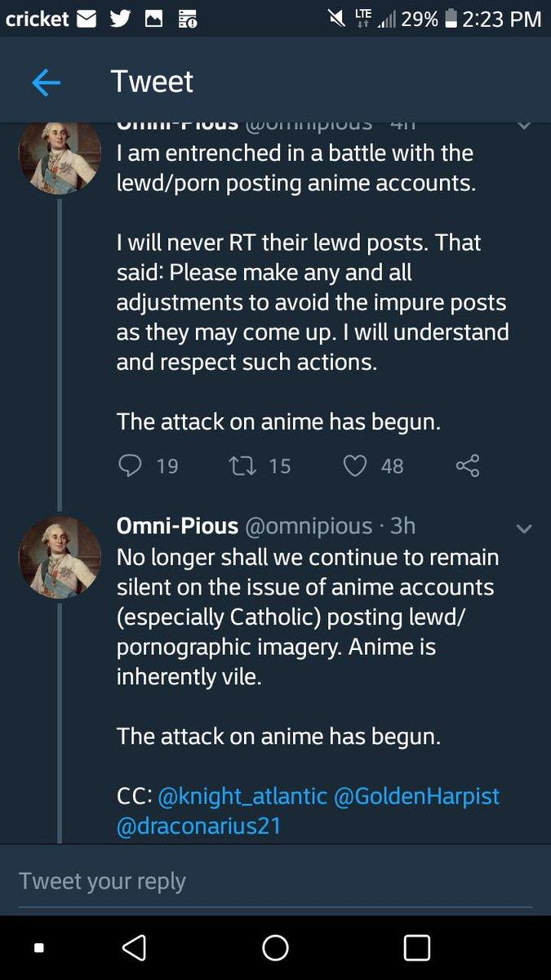Reply to the first tweet via comment icon
Screen dimensions: 551x980
click(x=131, y=465)
